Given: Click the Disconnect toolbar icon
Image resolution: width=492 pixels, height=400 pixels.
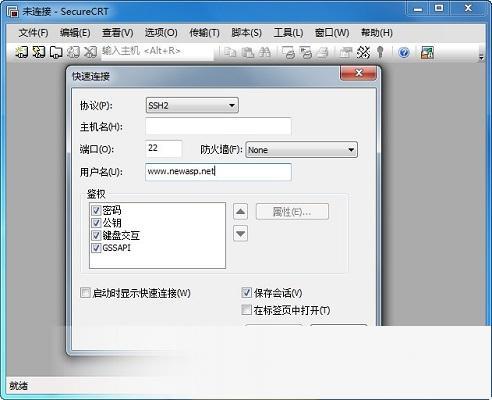Looking at the screenshot, I should (x=90, y=52).
